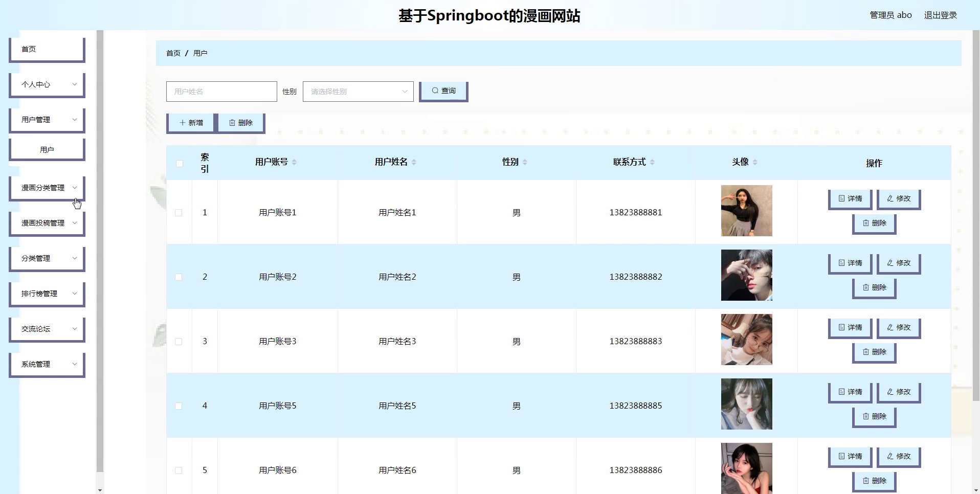Open 详情 for 用户账号5

850,393
